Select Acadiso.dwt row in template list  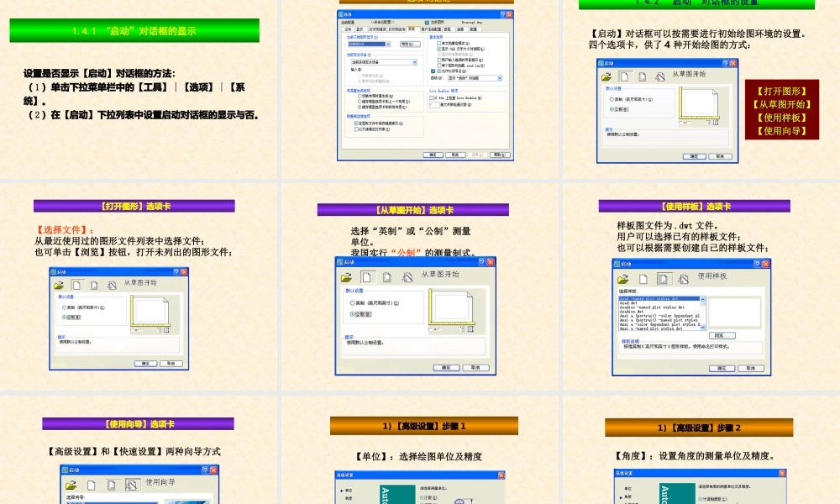659,312
